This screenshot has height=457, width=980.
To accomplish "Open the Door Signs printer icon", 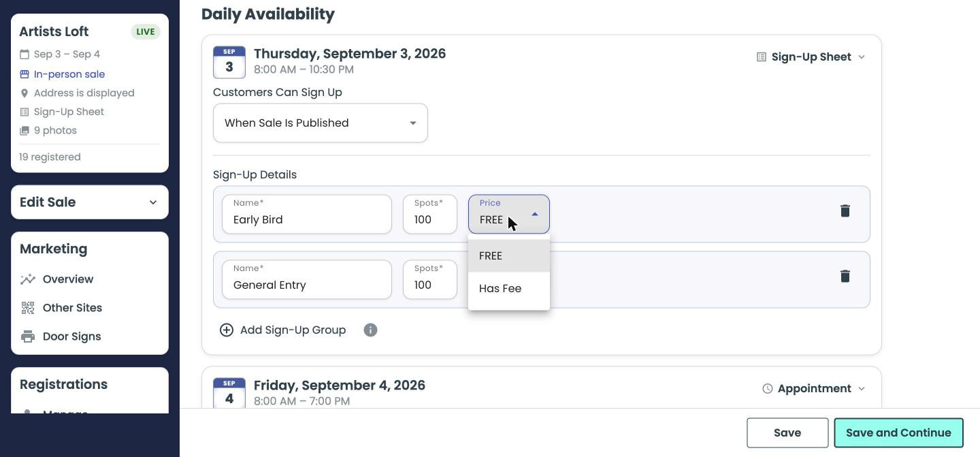I will pos(28,336).
